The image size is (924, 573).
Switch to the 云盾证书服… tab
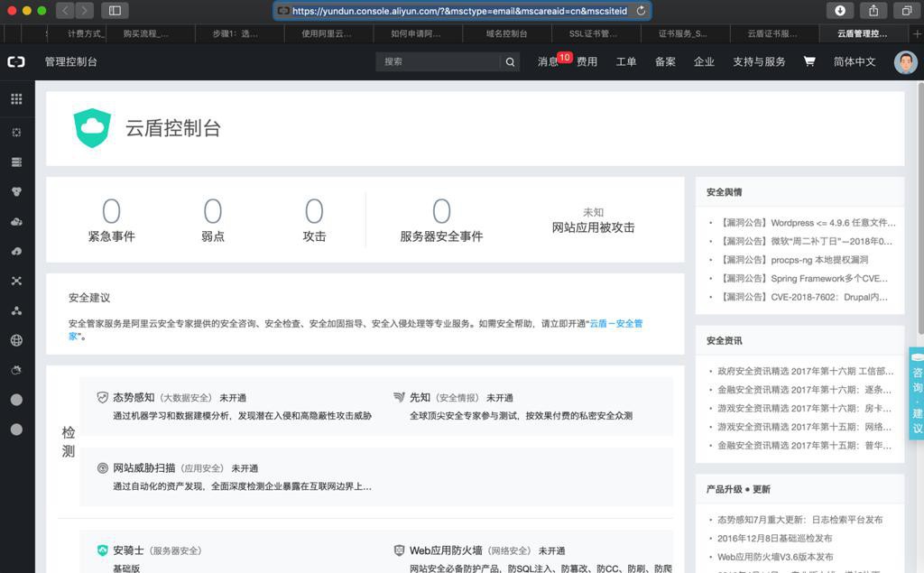774,33
